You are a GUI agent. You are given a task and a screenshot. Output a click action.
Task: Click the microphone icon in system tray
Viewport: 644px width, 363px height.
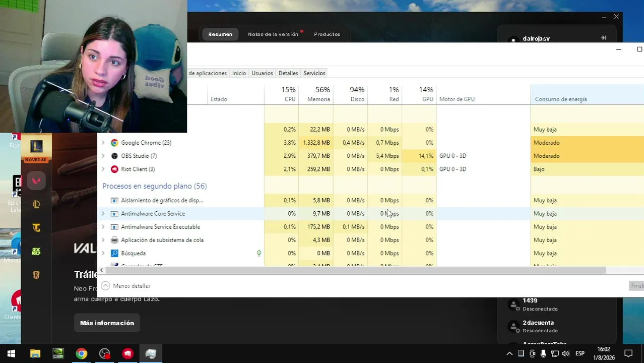543,353
